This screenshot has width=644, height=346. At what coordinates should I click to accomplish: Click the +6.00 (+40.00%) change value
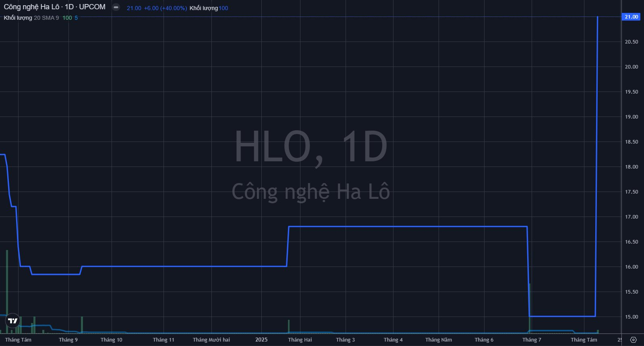click(165, 8)
